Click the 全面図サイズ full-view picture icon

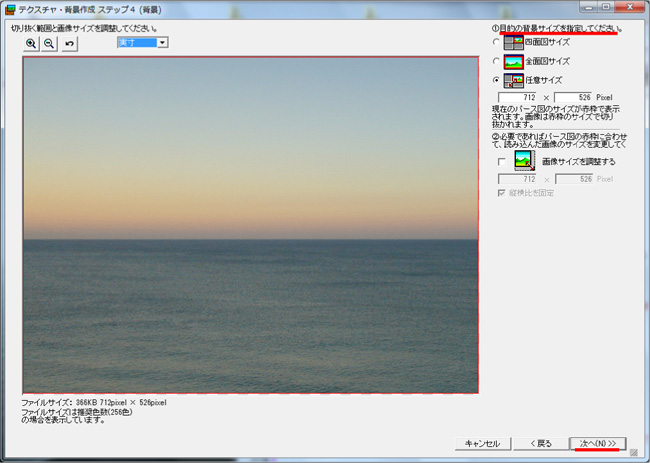(x=513, y=61)
